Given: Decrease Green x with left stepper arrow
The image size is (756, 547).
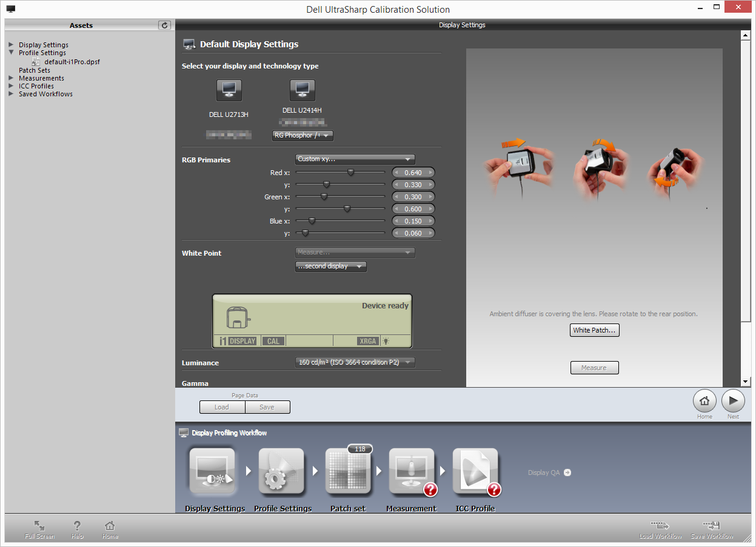Looking at the screenshot, I should click(396, 197).
